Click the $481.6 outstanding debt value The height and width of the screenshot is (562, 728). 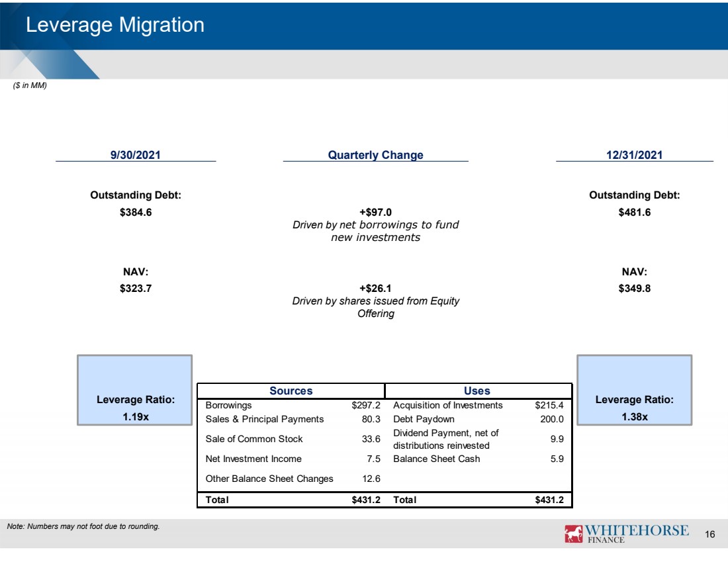click(x=634, y=212)
